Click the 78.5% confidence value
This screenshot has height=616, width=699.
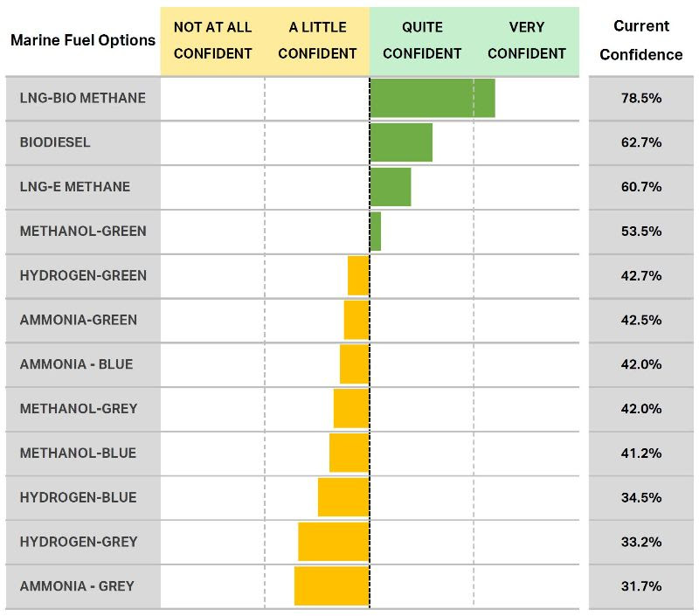pyautogui.click(x=641, y=98)
